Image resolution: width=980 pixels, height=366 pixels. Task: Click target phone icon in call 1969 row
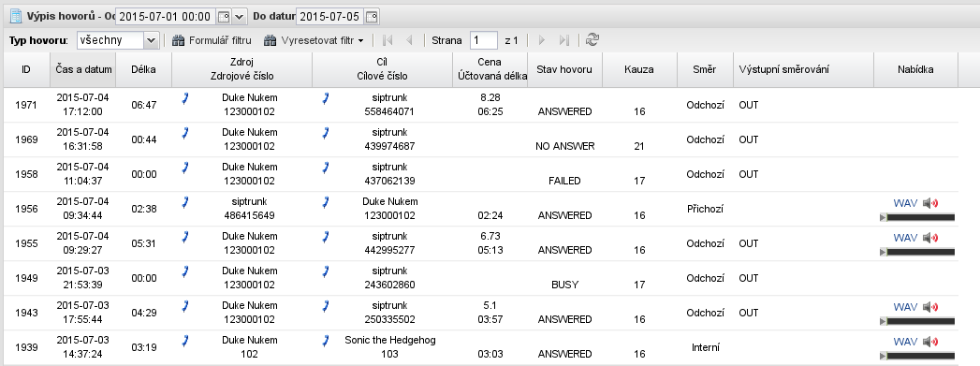pos(326,132)
